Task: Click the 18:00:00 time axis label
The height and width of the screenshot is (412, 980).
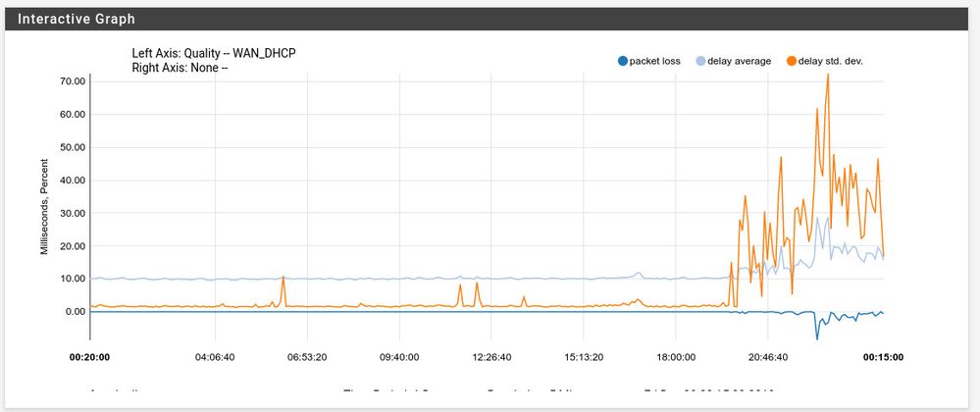Action: pyautogui.click(x=676, y=358)
